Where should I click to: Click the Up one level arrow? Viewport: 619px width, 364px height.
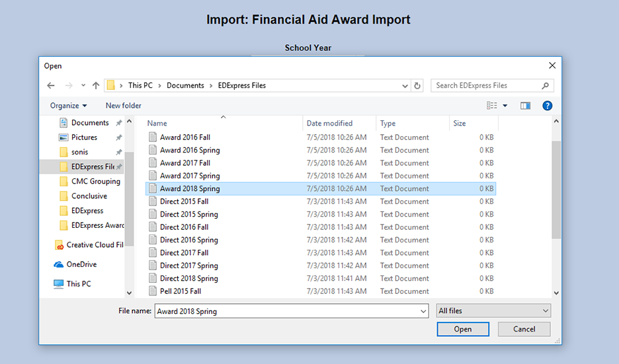(96, 85)
